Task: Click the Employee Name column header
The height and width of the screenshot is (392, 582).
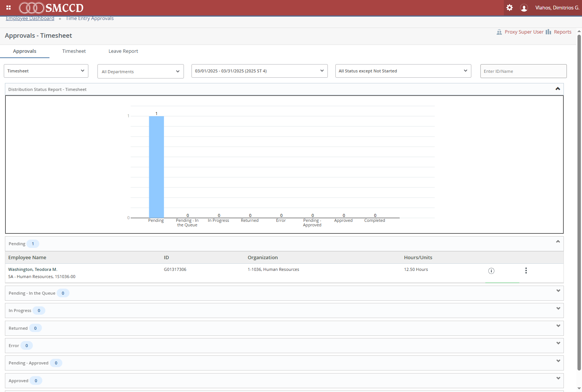Action: tap(27, 258)
